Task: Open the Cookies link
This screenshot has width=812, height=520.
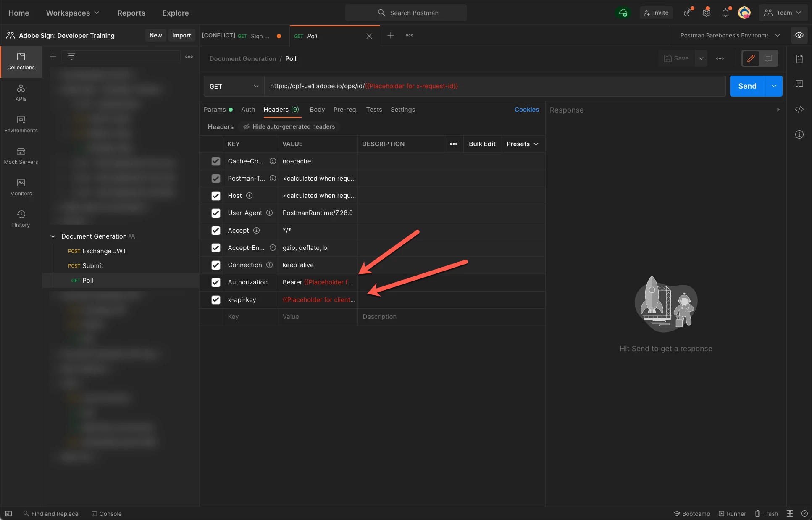Action: point(526,110)
